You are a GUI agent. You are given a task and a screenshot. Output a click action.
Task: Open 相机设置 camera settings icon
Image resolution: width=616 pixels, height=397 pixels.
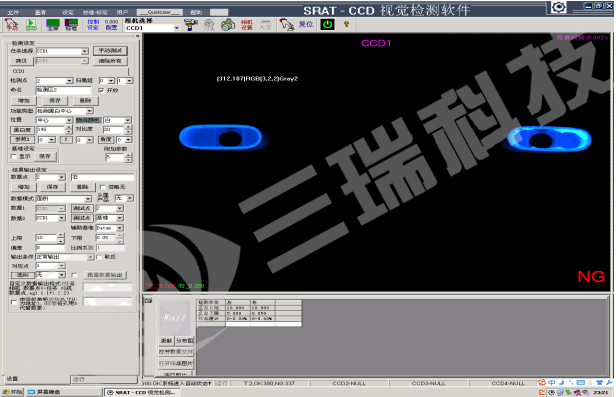coord(247,25)
